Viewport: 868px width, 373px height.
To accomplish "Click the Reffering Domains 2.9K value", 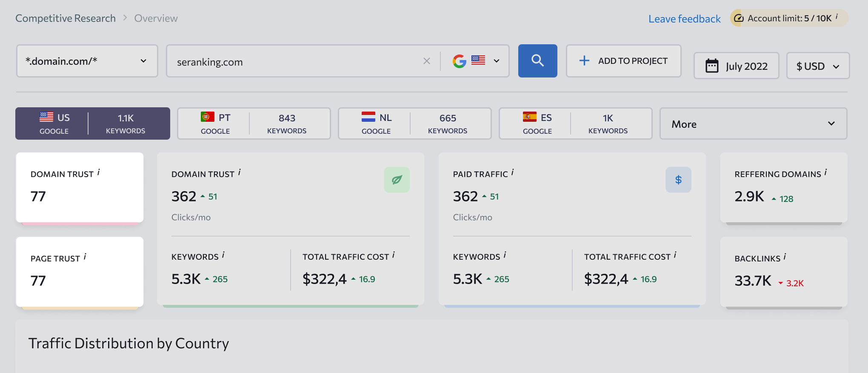I will (x=749, y=196).
